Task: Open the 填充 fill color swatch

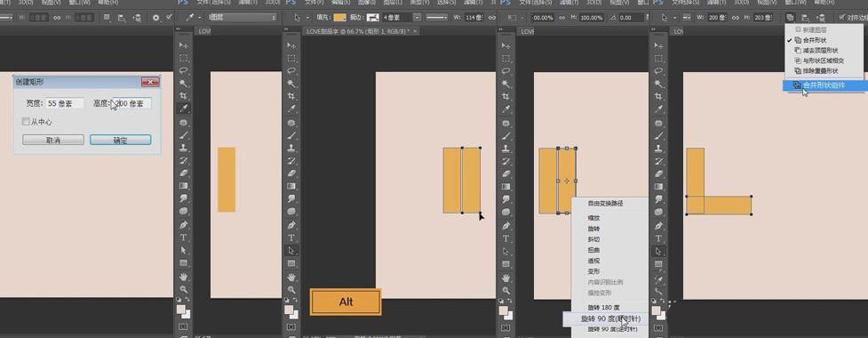Action: coord(339,18)
